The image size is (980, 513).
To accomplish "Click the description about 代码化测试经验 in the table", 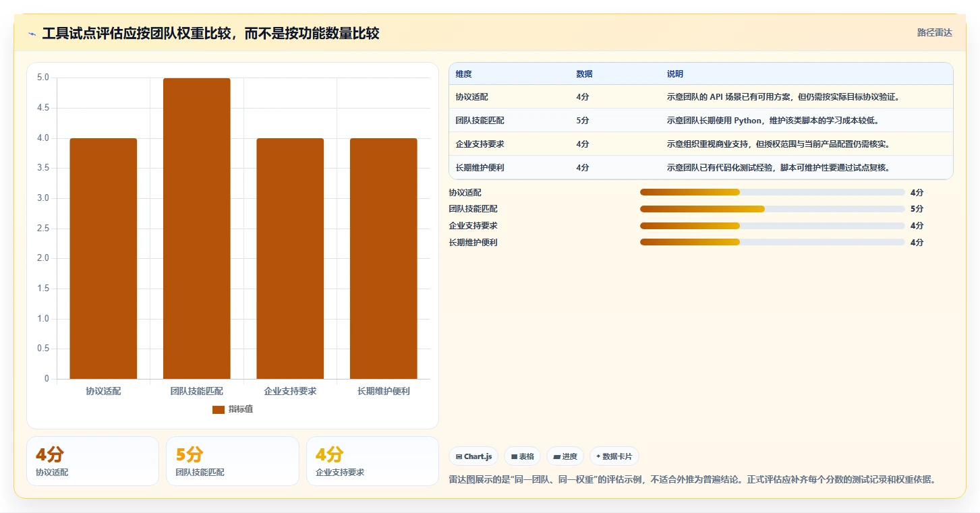I will tap(778, 167).
